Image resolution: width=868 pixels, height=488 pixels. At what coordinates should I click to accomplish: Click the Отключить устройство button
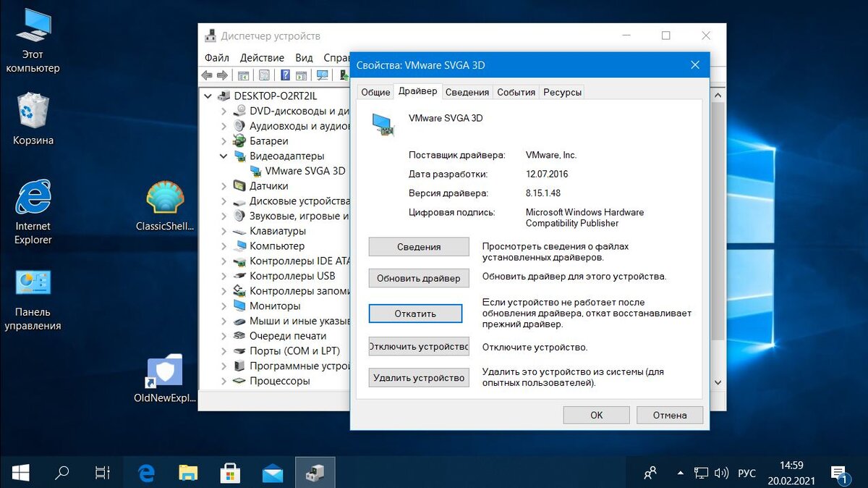coord(419,347)
